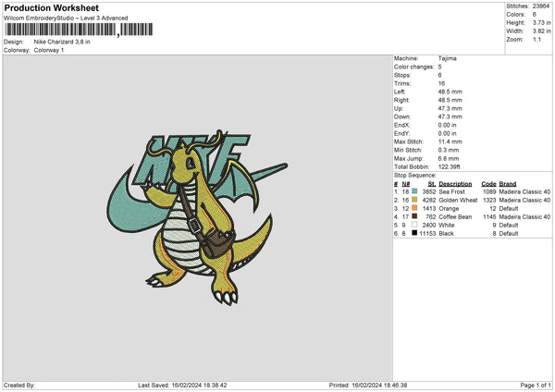Click the barcode in the header
Viewport: 555px width, 392px height.
(80, 30)
